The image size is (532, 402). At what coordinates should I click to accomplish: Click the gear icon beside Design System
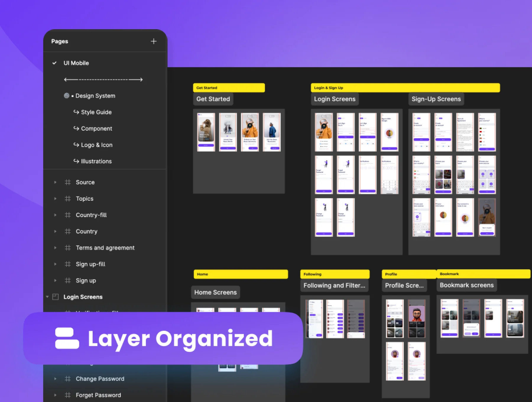67,95
